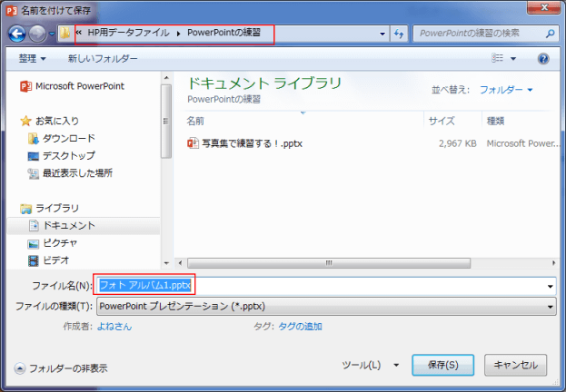Image resolution: width=566 pixels, height=392 pixels.
Task: Click the author name よねさん
Action: point(114,327)
